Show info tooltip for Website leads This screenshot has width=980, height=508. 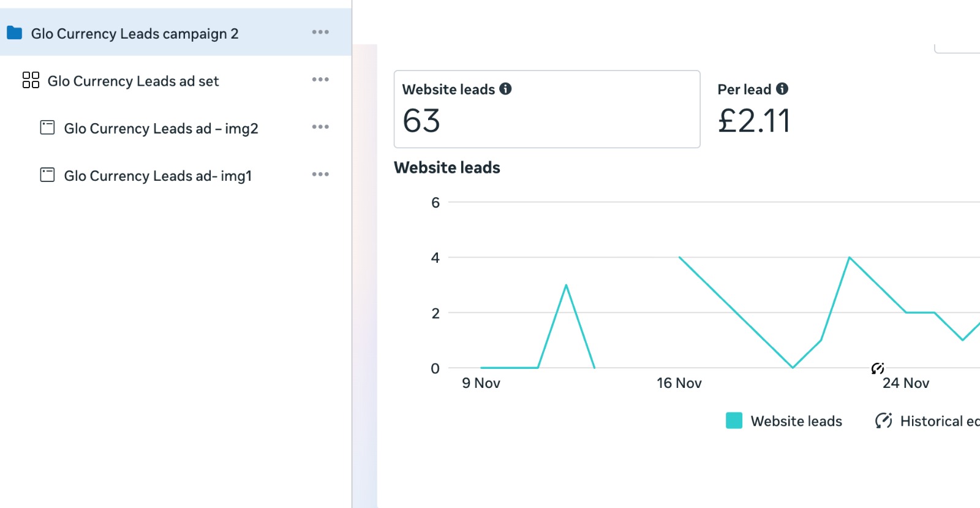point(505,89)
